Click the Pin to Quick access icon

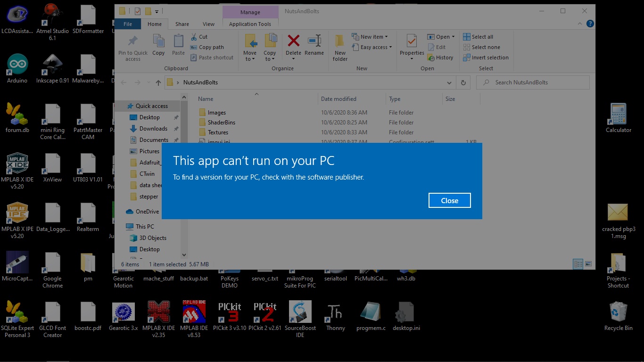tap(133, 47)
